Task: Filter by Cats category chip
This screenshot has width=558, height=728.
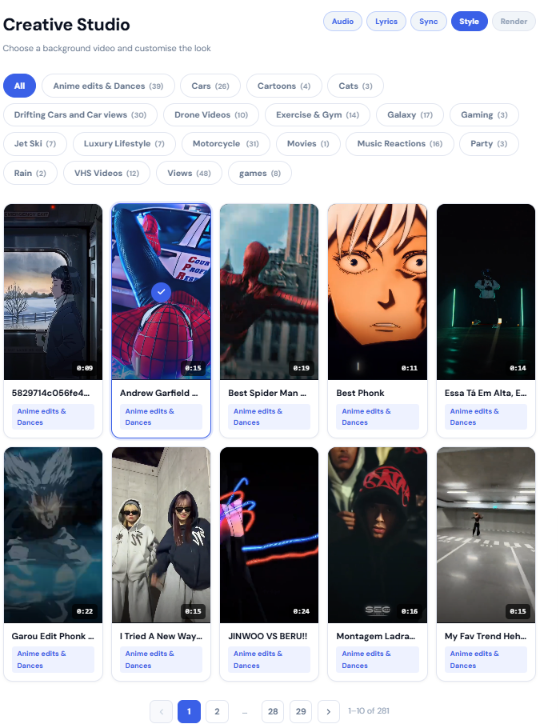Action: pos(355,86)
